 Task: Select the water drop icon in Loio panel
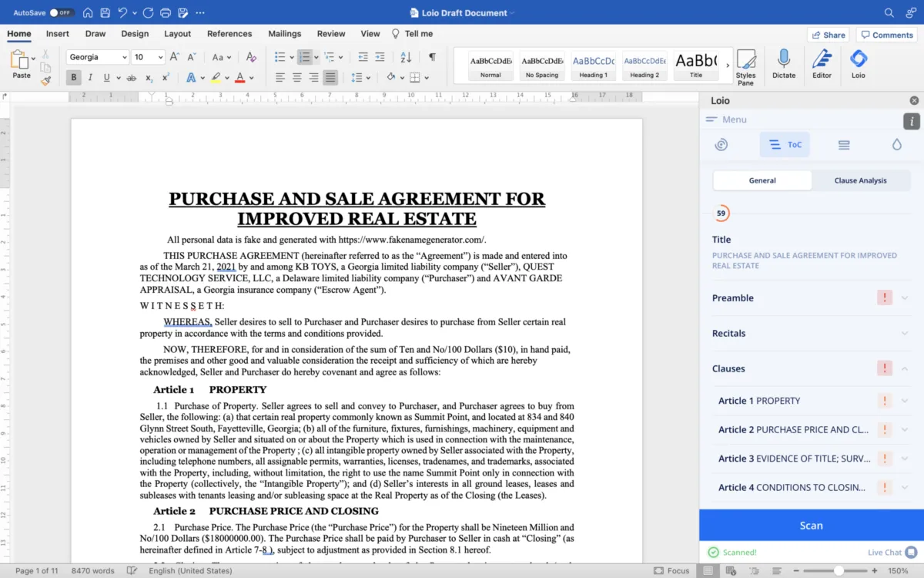tap(896, 144)
